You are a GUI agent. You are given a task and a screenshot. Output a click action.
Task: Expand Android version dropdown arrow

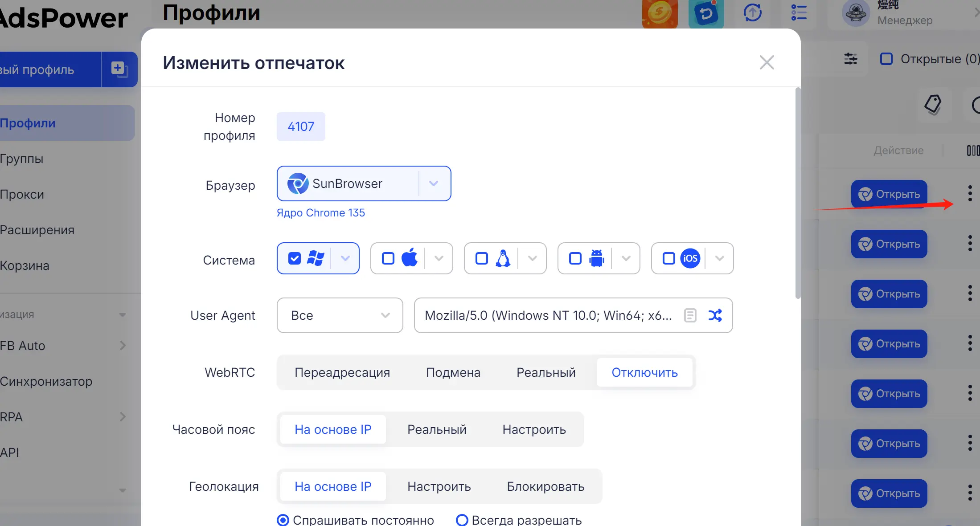pos(626,258)
